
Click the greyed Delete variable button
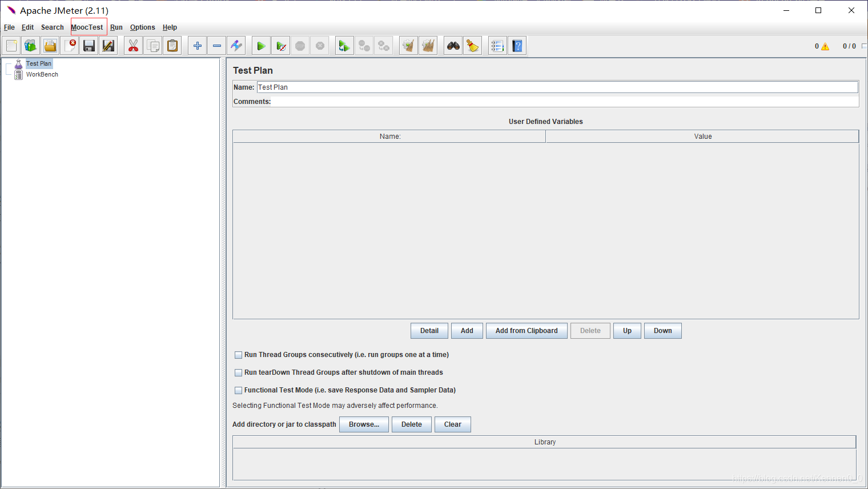point(590,331)
